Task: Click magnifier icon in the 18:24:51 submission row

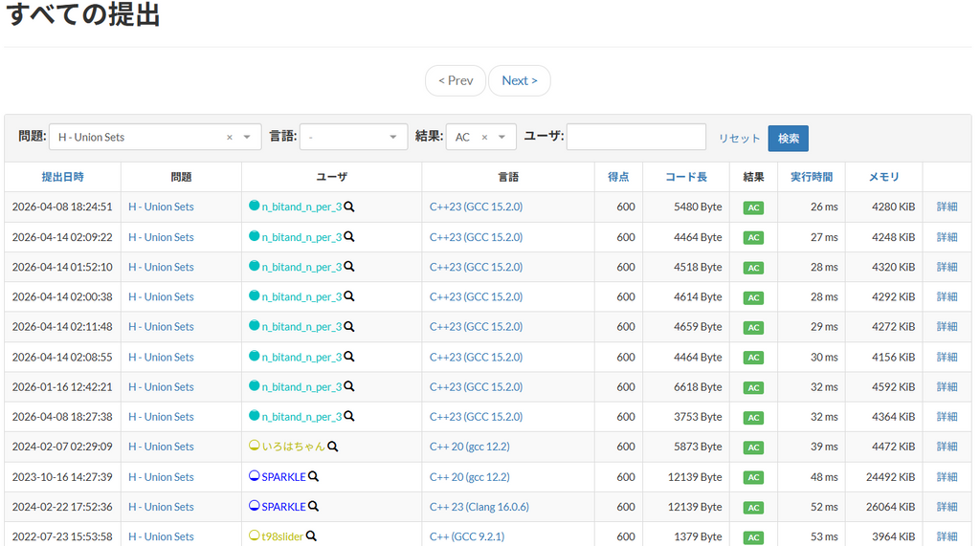Action: (x=349, y=207)
